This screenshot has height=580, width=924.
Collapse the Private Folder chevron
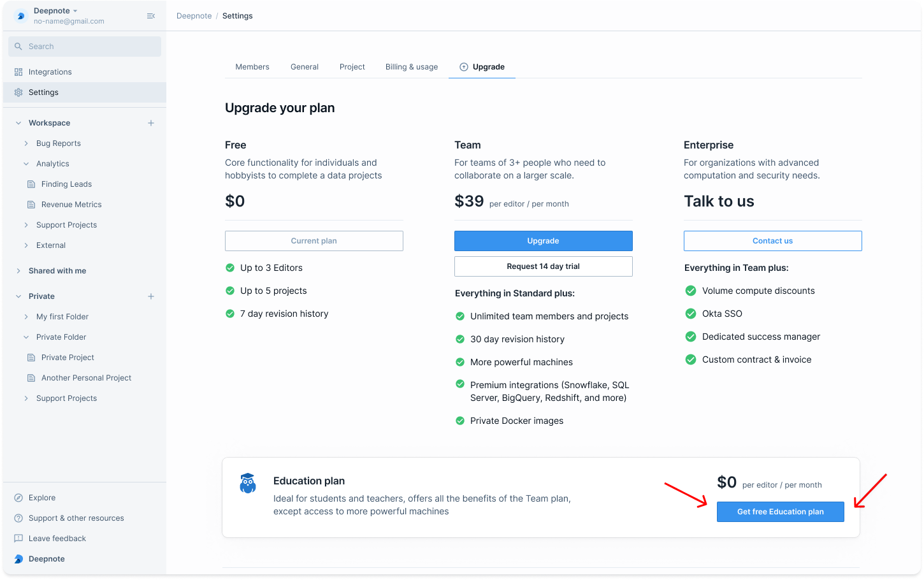point(26,337)
